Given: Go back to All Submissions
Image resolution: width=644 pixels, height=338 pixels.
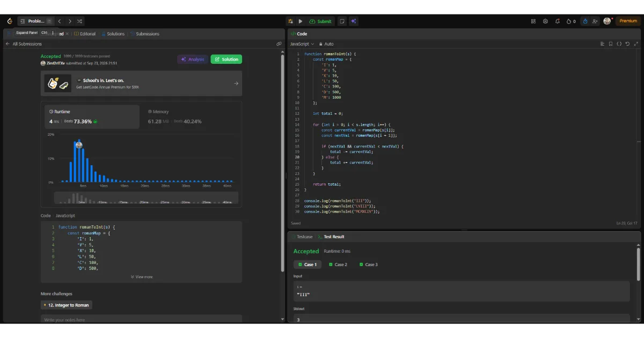Looking at the screenshot, I should click(x=24, y=44).
